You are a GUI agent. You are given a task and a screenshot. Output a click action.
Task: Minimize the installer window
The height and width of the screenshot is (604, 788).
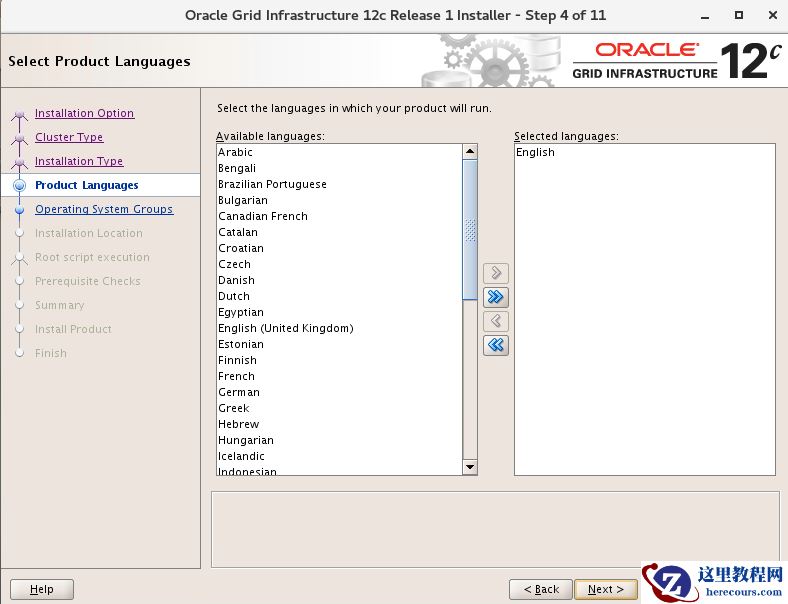pyautogui.click(x=705, y=16)
